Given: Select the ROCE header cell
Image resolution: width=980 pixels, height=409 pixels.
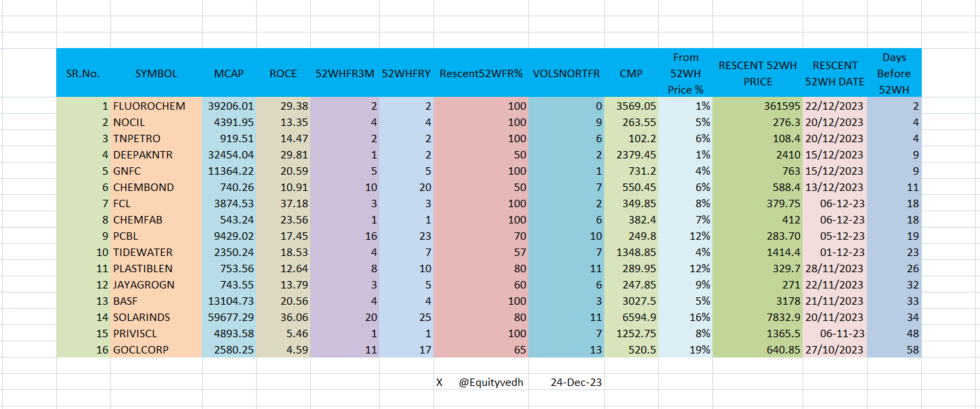Looking at the screenshot, I should coord(283,73).
